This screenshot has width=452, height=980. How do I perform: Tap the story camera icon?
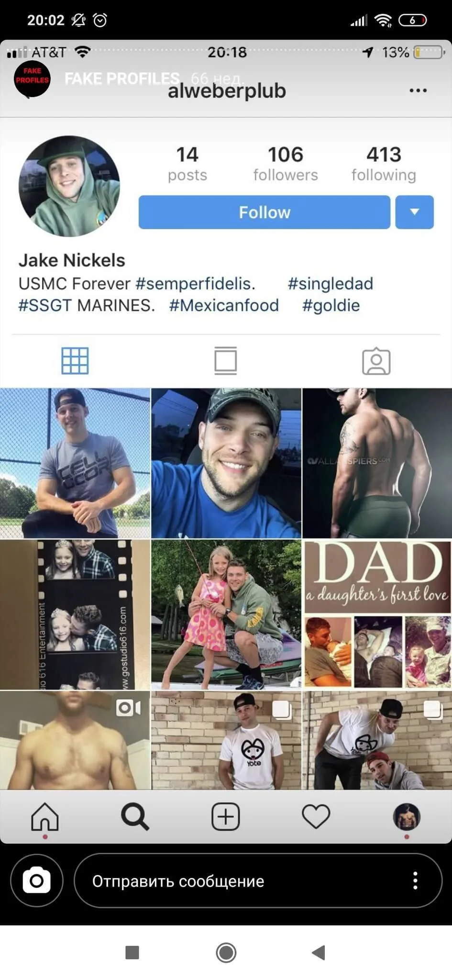pyautogui.click(x=37, y=880)
